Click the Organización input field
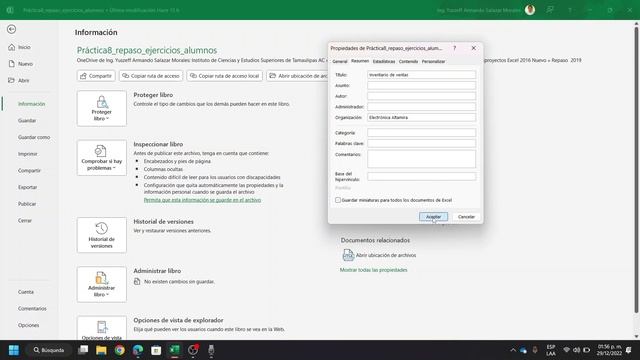 (x=421, y=117)
